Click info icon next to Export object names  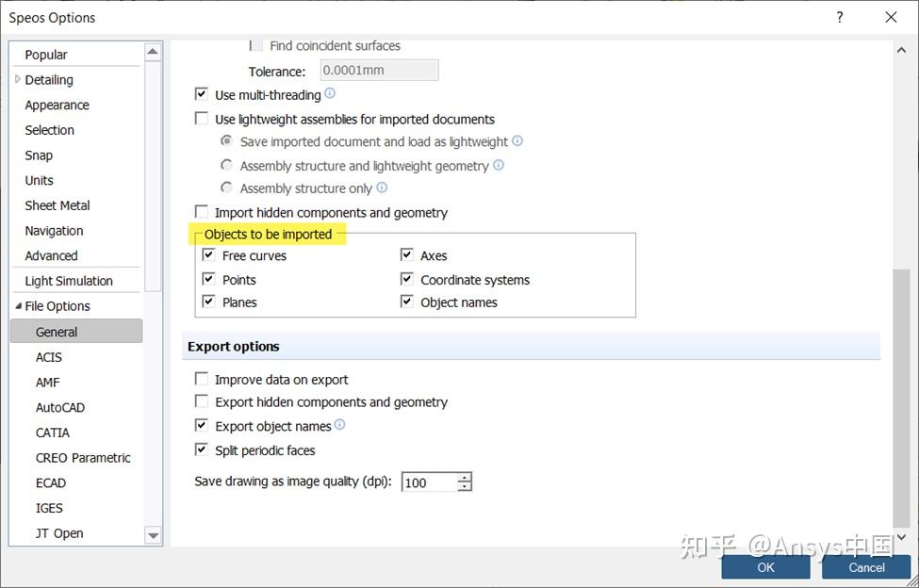tap(340, 425)
